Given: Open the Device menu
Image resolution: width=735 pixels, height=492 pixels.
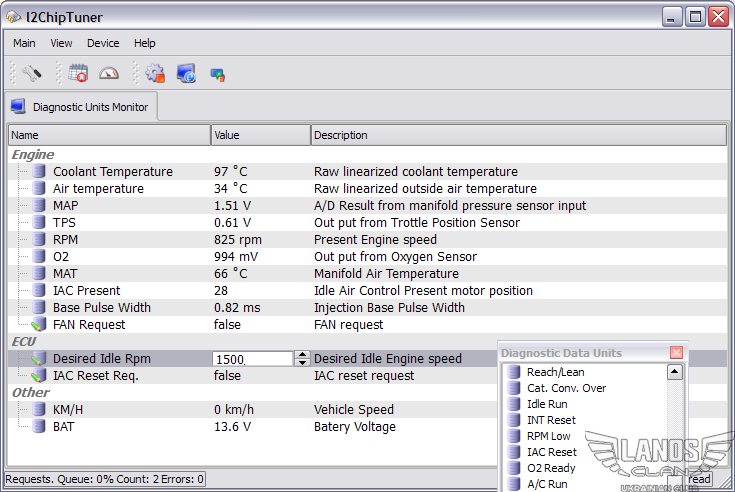Looking at the screenshot, I should pyautogui.click(x=103, y=43).
